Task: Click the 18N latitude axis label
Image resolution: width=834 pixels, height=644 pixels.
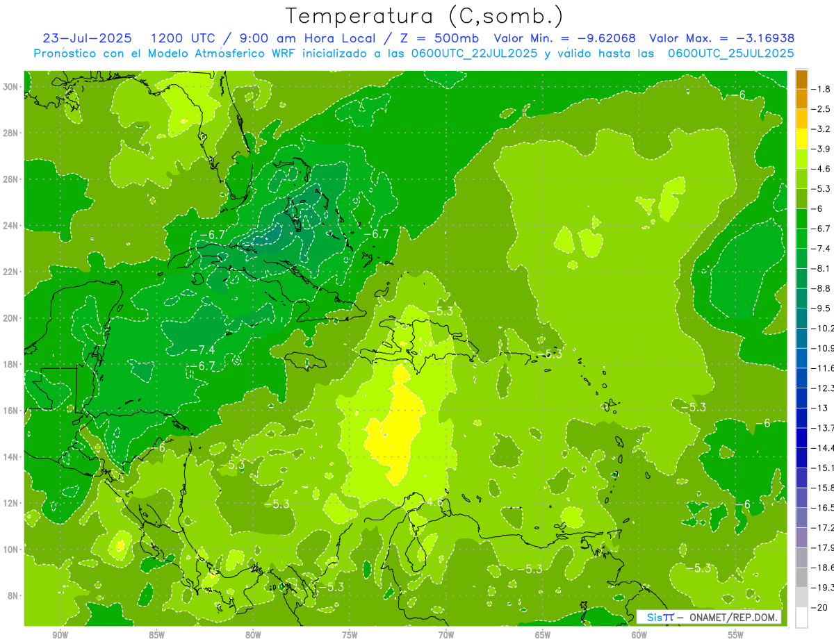Action: (11, 364)
